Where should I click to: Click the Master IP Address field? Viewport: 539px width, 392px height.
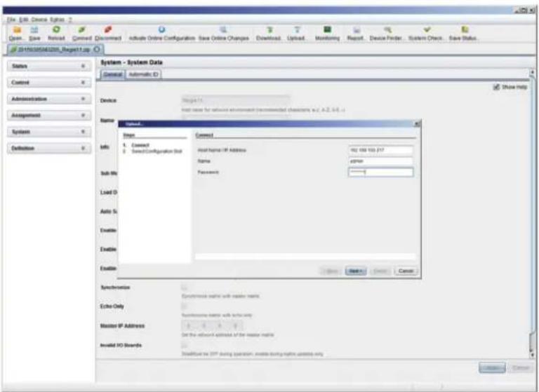tap(212, 325)
